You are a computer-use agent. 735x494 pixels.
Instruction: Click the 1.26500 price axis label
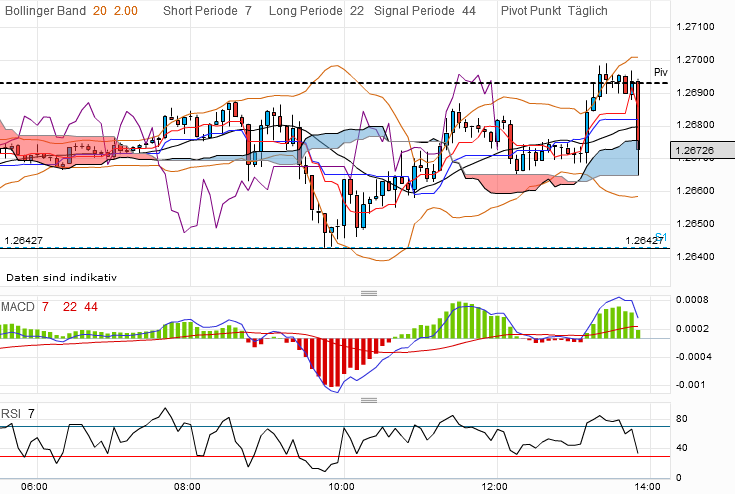point(696,223)
